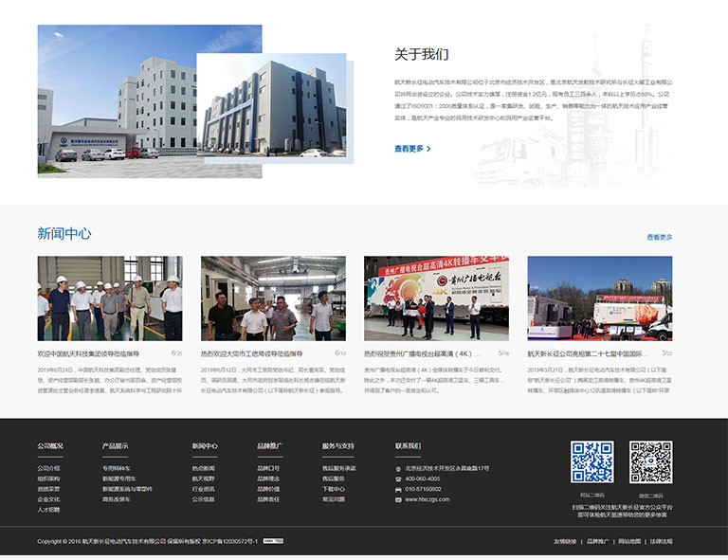The width and height of the screenshot is (728, 560).
Task: Open 查看更多 link in 新闻中心 section
Action: click(659, 237)
